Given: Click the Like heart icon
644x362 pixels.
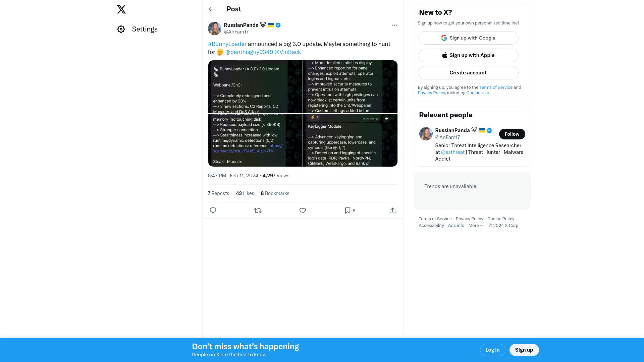Looking at the screenshot, I should [x=303, y=210].
